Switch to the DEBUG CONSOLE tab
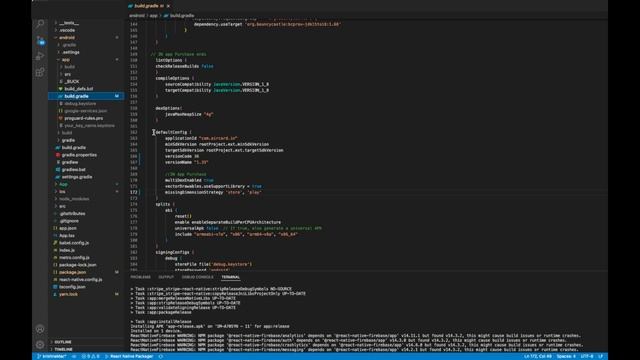This screenshot has height=360, width=640. pyautogui.click(x=198, y=277)
